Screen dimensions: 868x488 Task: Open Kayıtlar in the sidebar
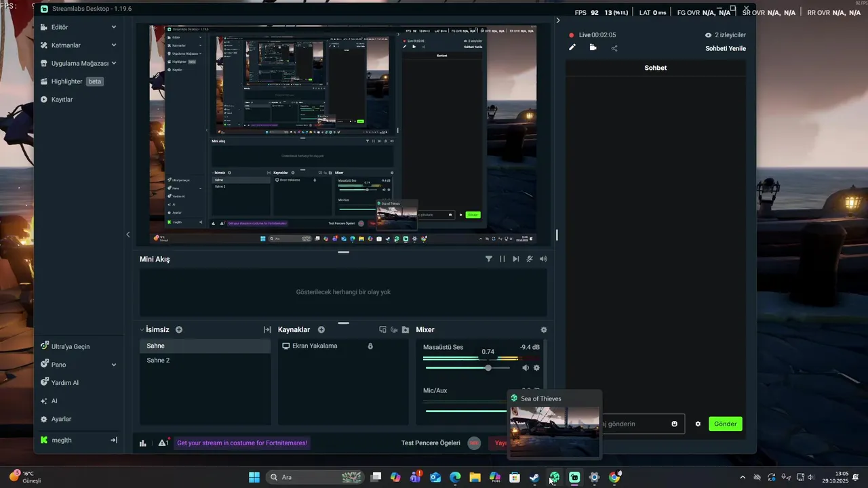point(62,100)
